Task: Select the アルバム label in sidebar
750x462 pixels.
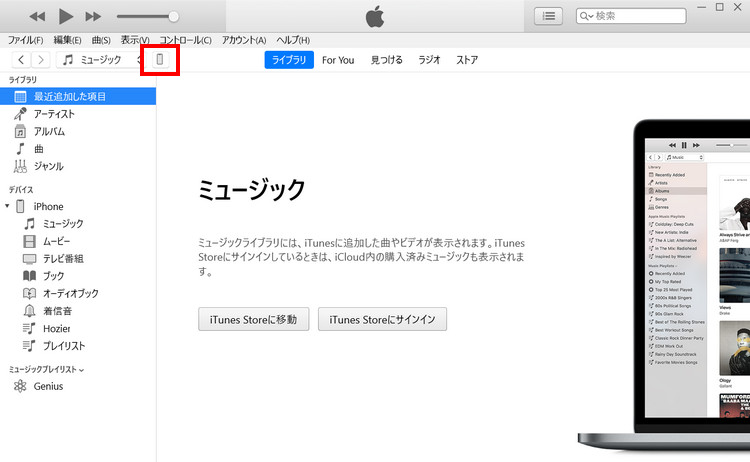Action: [x=49, y=132]
